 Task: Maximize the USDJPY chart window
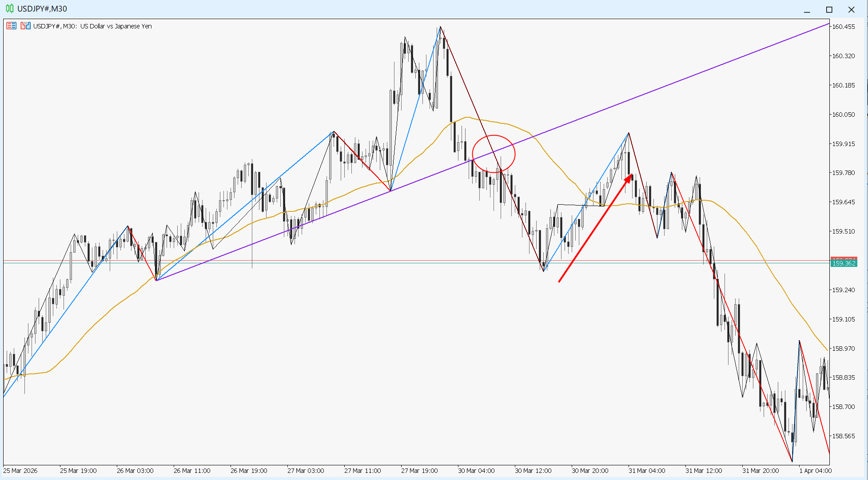coord(829,10)
